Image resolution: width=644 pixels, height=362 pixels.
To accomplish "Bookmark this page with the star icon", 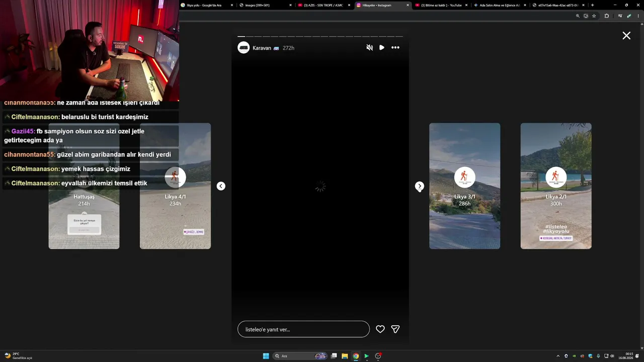I will tap(594, 16).
